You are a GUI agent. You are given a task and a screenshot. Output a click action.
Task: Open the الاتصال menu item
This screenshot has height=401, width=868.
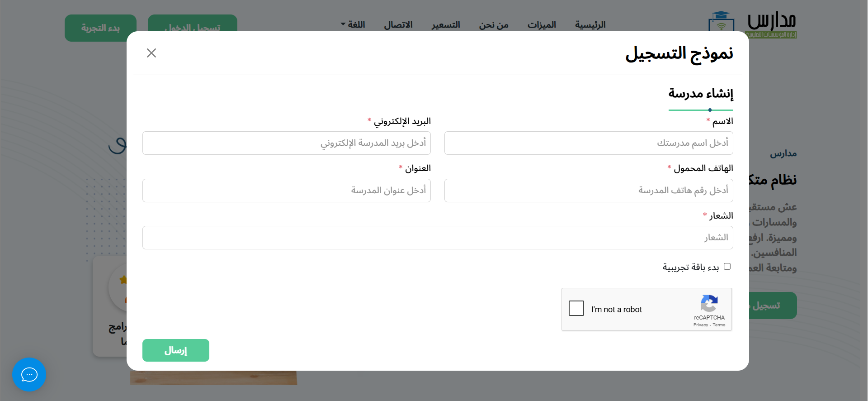point(398,24)
